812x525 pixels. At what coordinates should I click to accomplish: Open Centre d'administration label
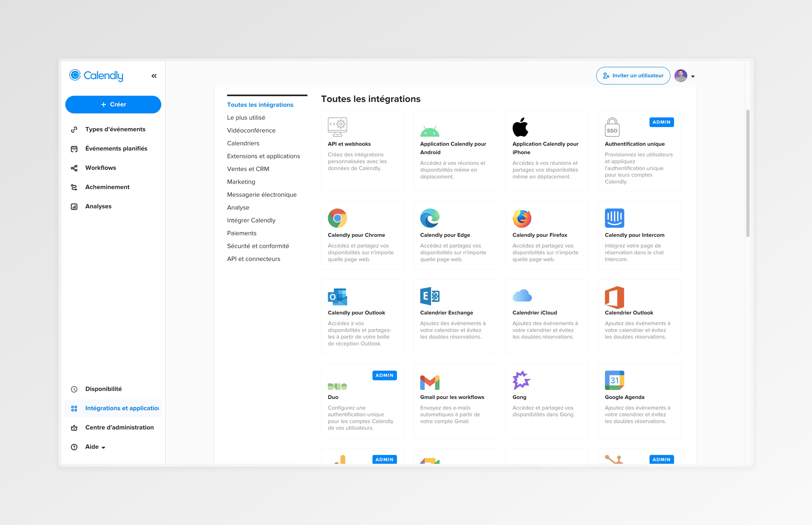[x=119, y=428]
